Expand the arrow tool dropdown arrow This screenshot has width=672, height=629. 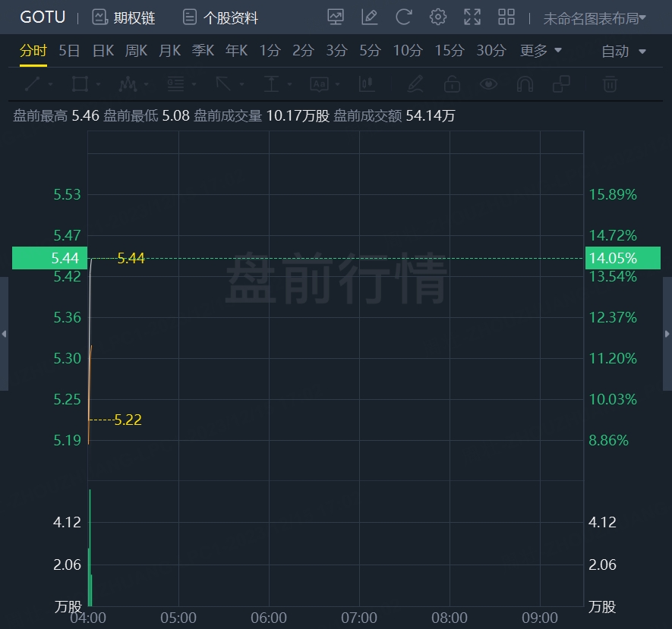[241, 84]
